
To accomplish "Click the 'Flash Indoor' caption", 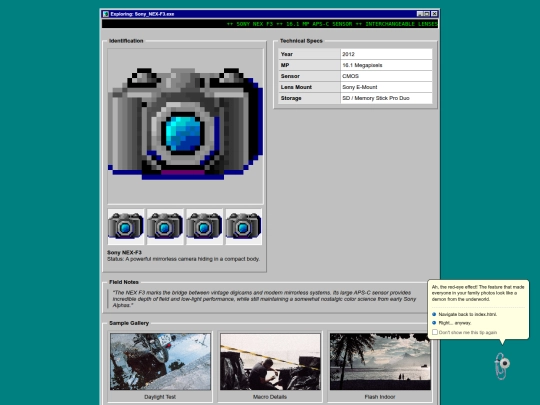I will click(380, 397).
